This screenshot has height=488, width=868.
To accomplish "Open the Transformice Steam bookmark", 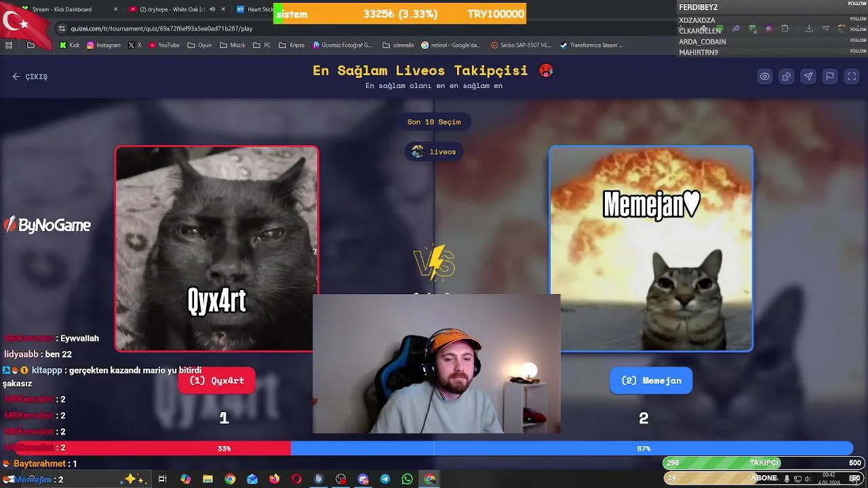I will pos(591,45).
